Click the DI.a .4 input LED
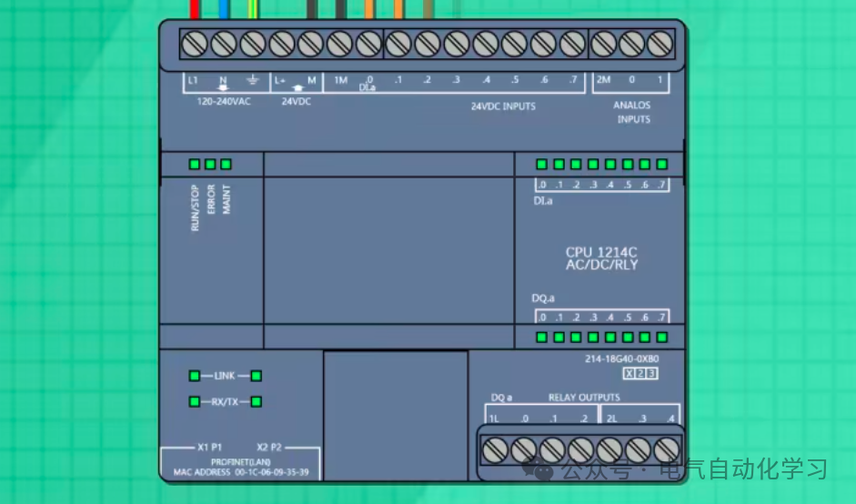This screenshot has height=504, width=856. click(x=610, y=165)
